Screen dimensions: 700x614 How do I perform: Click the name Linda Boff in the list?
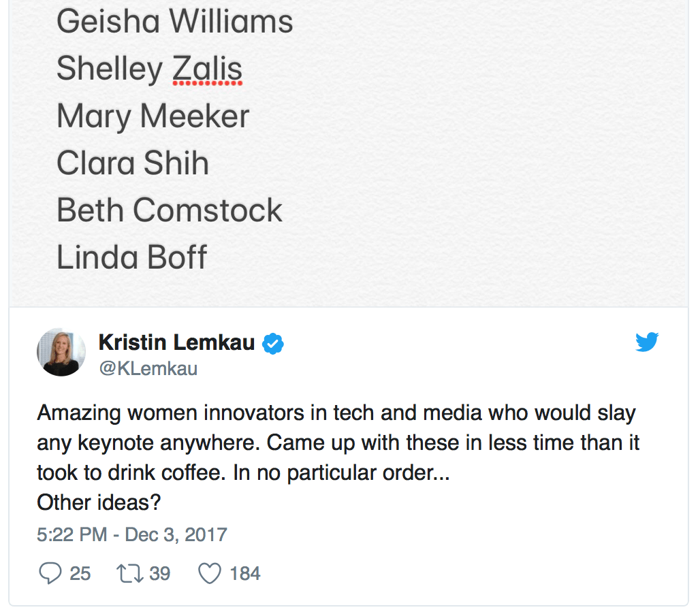click(x=131, y=257)
